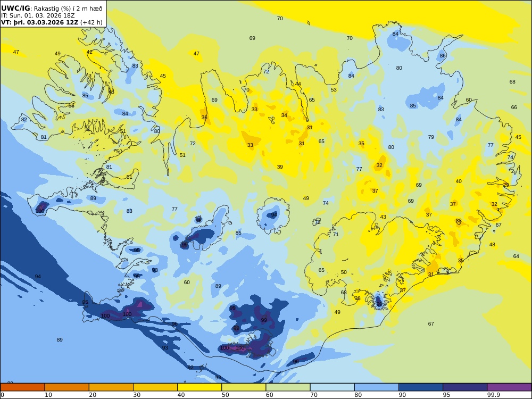Click the 70–80 pale blue legend swatch
The height and width of the screenshot is (399, 532).
coord(332,387)
